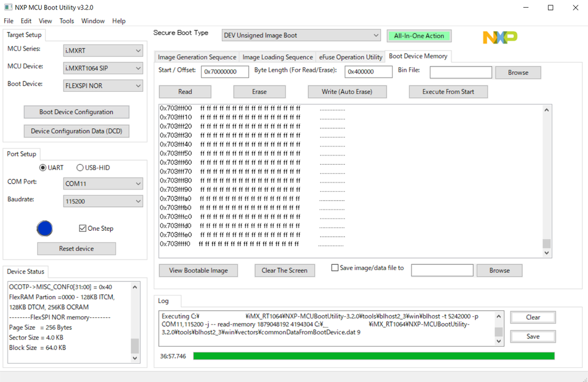Viewport: 588px width, 382px height.
Task: Click the Log scroll up arrow
Action: pos(499,317)
